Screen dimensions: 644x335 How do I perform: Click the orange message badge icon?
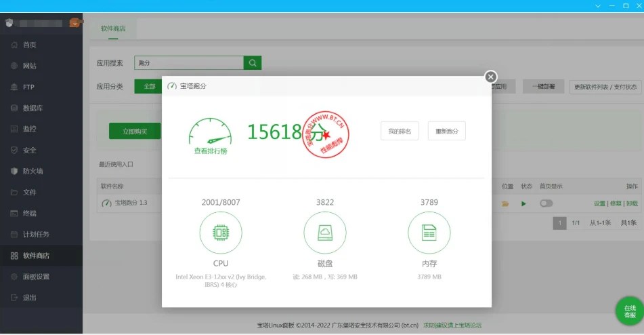(x=74, y=23)
